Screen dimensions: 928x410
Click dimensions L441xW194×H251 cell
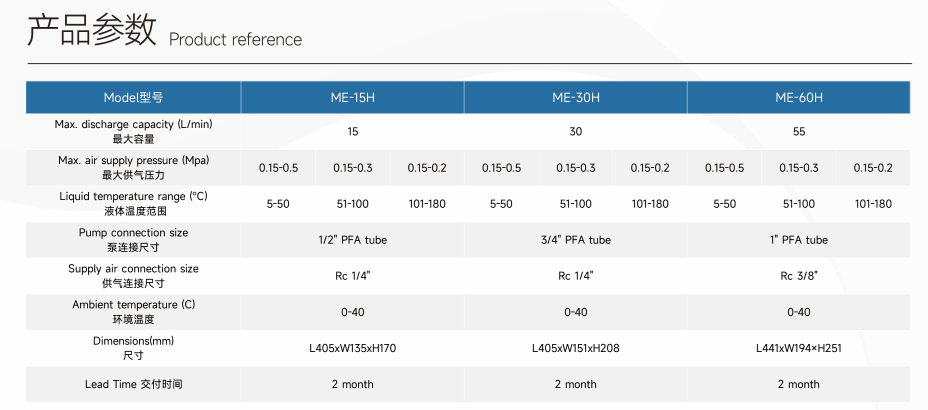click(x=798, y=348)
